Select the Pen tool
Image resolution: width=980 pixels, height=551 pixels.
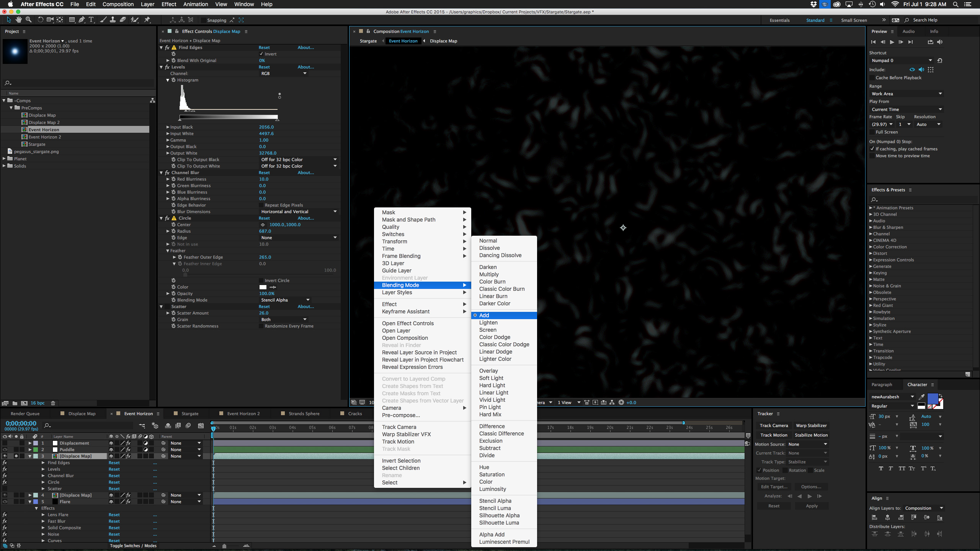pyautogui.click(x=82, y=20)
